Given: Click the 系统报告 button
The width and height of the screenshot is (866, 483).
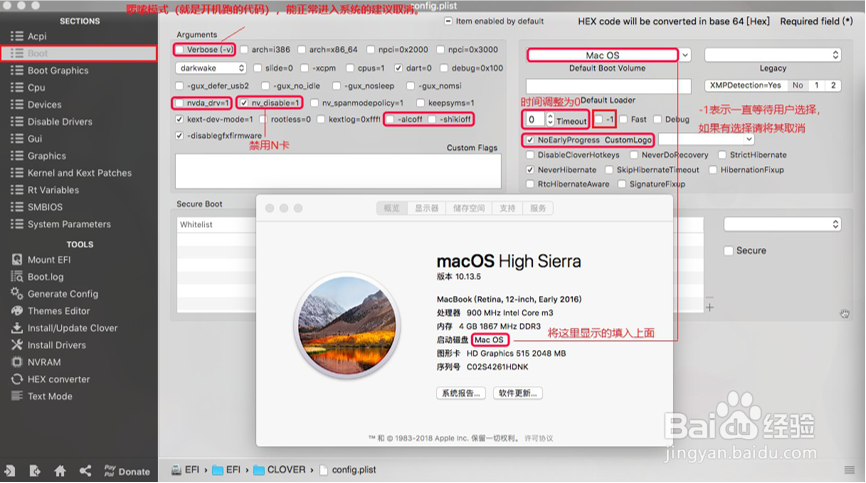Looking at the screenshot, I should [461, 393].
